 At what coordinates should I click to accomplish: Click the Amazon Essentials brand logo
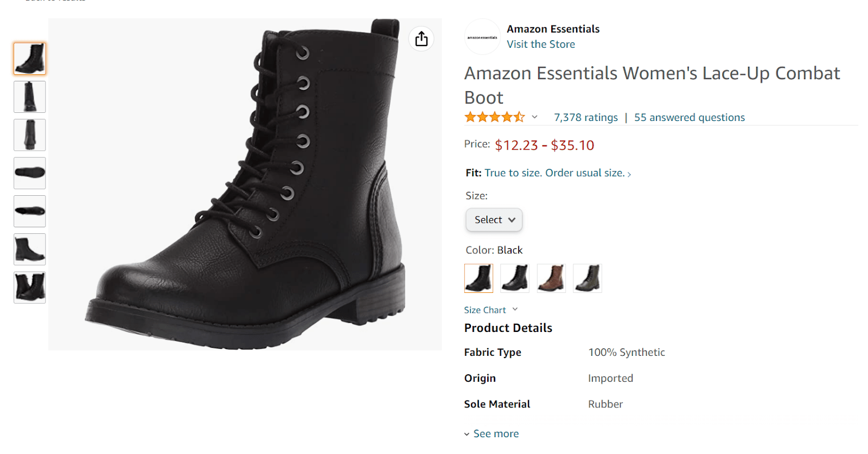(482, 37)
